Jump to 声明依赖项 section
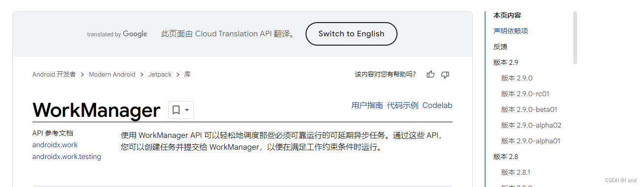Screen dimensions: 644x187 (x=511, y=31)
